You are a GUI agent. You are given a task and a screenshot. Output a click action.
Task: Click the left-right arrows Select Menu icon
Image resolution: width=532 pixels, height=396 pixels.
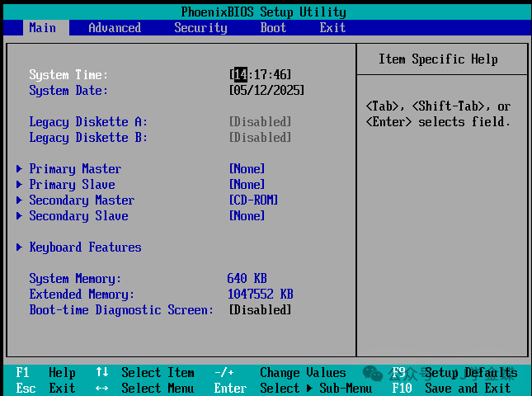click(x=101, y=389)
